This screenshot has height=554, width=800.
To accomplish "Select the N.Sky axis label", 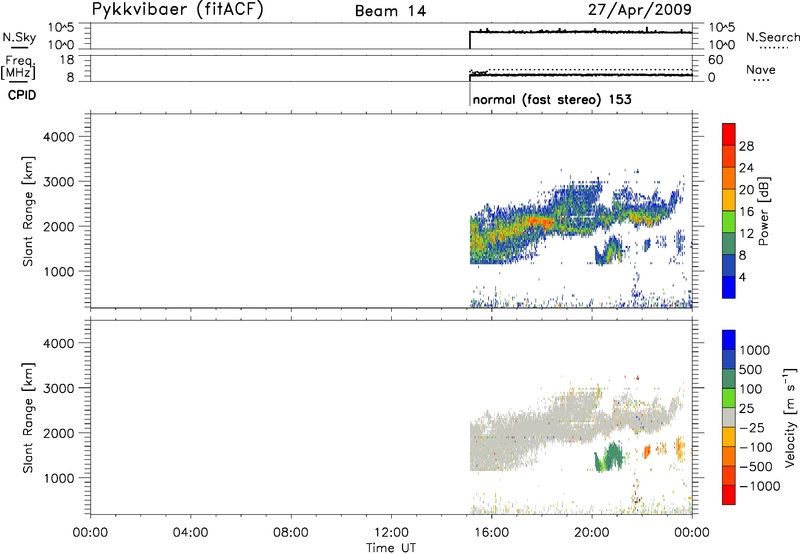I will [19, 38].
